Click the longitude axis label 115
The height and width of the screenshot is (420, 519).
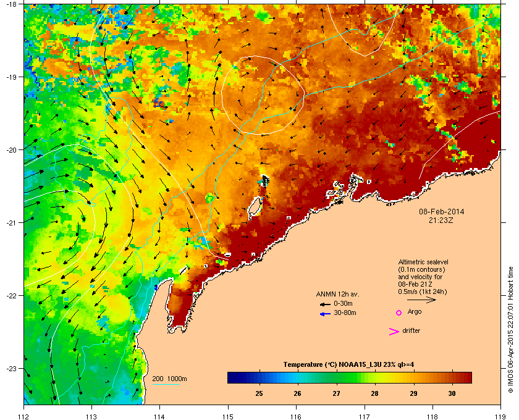228,417
